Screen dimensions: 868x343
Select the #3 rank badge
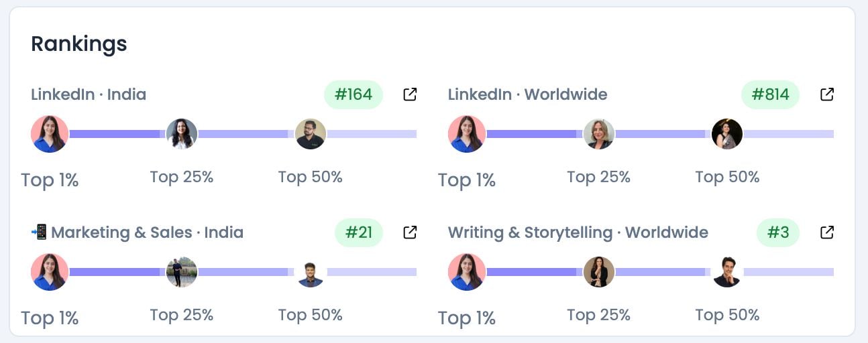pyautogui.click(x=778, y=232)
